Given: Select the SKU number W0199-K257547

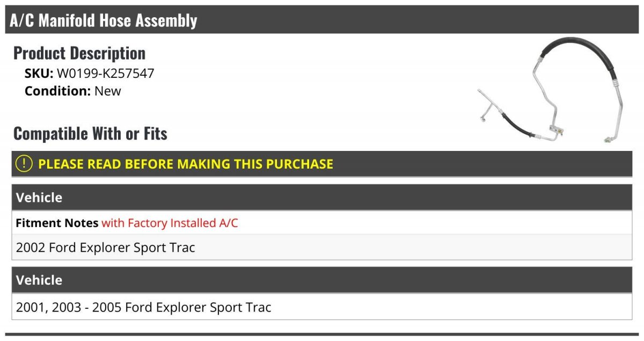Looking at the screenshot, I should [x=106, y=74].
